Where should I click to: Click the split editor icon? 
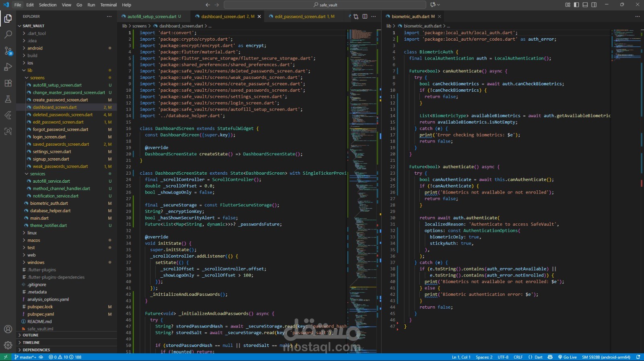[365, 17]
